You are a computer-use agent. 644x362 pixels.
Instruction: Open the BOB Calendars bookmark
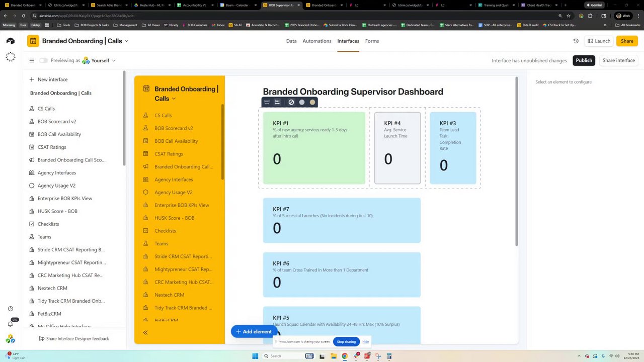point(194,25)
